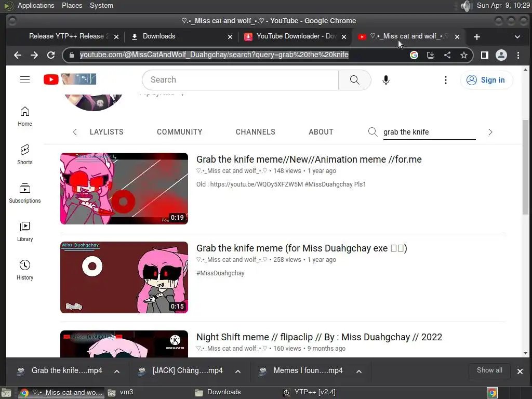
Task: Open Grab the knife meme for Miss Duahgchay exe title
Action: [x=302, y=248]
